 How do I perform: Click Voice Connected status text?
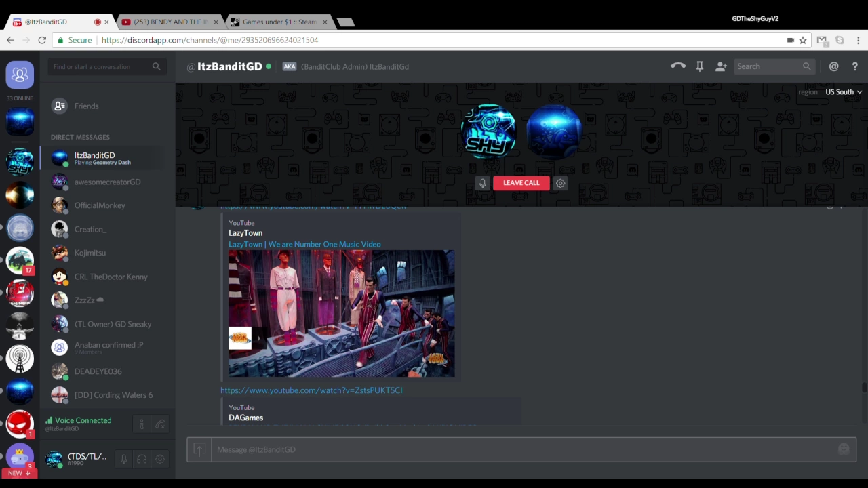[x=83, y=420]
